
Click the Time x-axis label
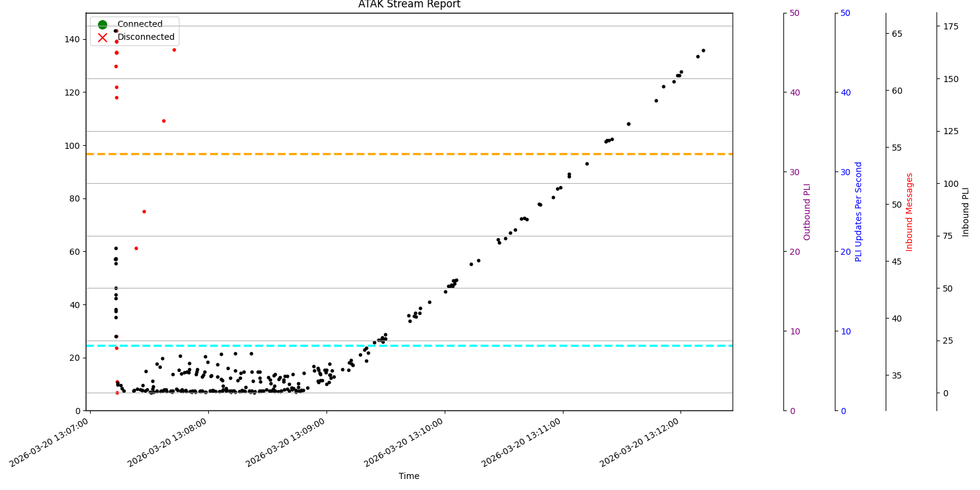(409, 476)
